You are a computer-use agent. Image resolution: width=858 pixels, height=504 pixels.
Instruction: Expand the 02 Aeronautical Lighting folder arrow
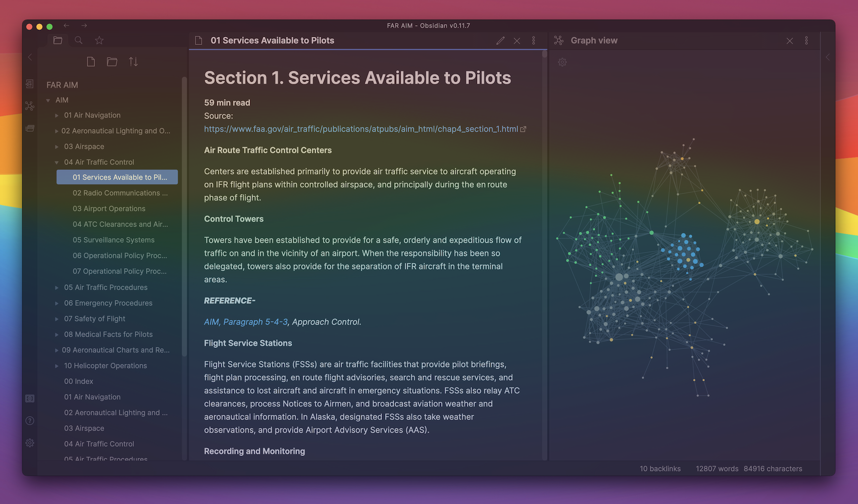pos(57,131)
